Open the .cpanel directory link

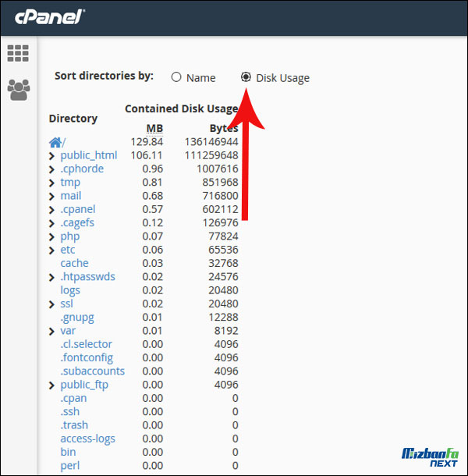click(78, 209)
